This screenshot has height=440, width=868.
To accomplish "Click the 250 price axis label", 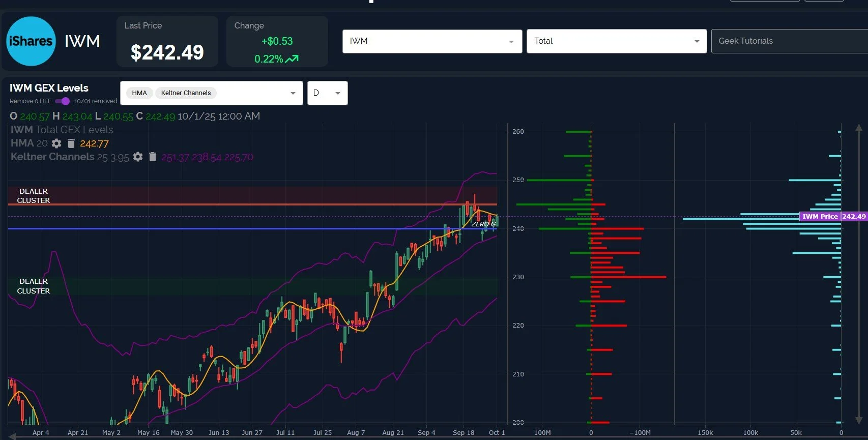I will 518,180.
